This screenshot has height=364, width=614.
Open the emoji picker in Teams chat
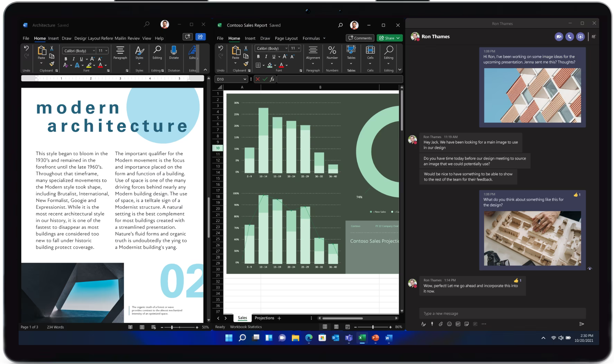pyautogui.click(x=449, y=324)
